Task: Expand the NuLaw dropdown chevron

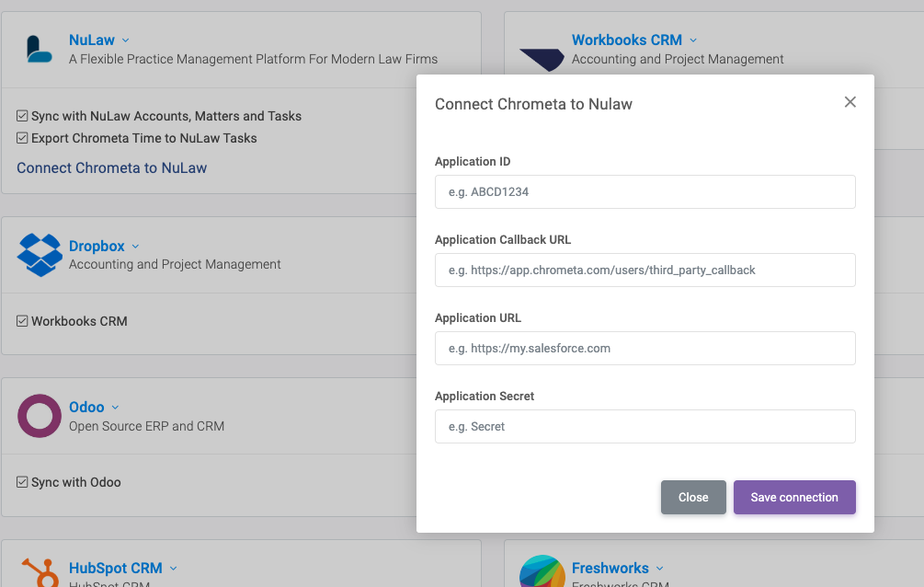Action: [x=126, y=40]
